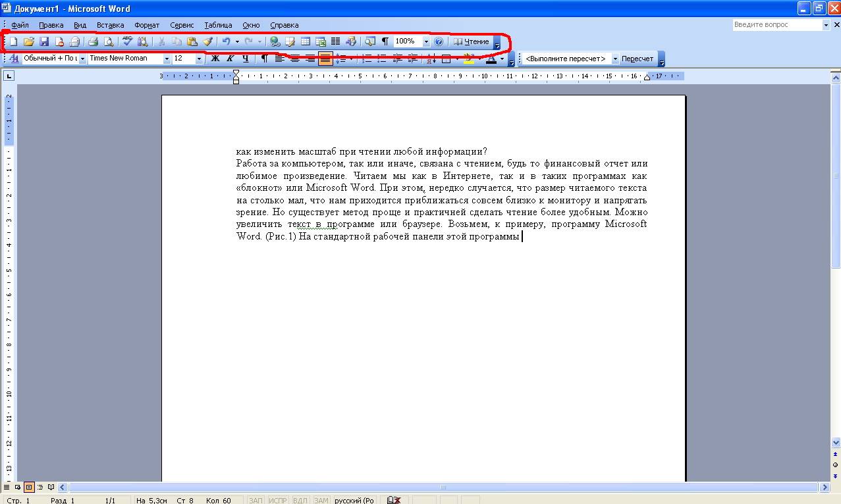The height and width of the screenshot is (504, 841).
Task: Open the Вставка menu
Action: (110, 25)
